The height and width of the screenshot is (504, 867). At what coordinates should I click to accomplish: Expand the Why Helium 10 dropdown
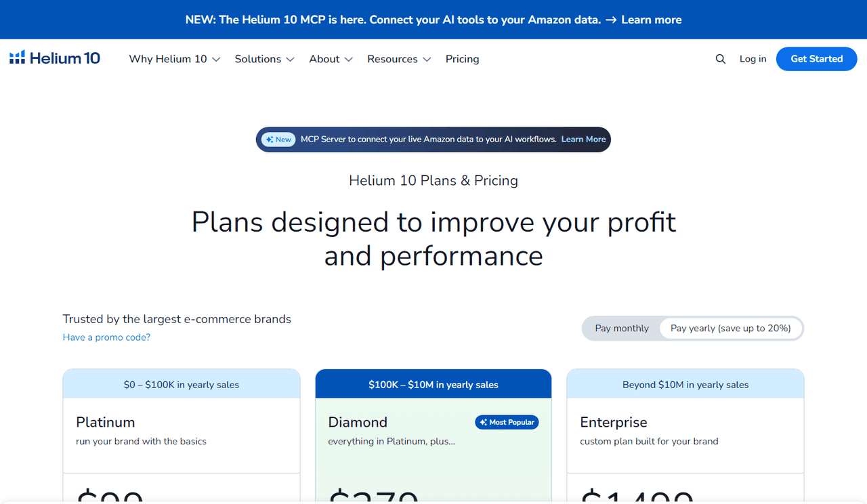pyautogui.click(x=175, y=59)
